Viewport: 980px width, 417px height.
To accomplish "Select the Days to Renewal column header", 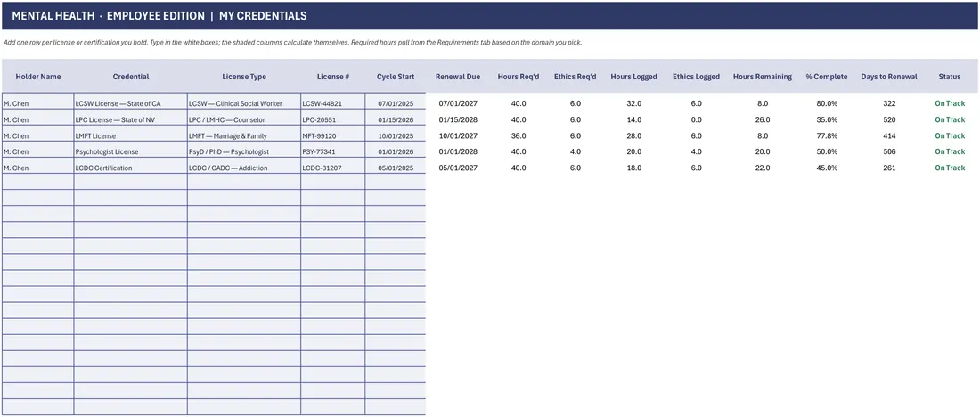I will tap(889, 77).
